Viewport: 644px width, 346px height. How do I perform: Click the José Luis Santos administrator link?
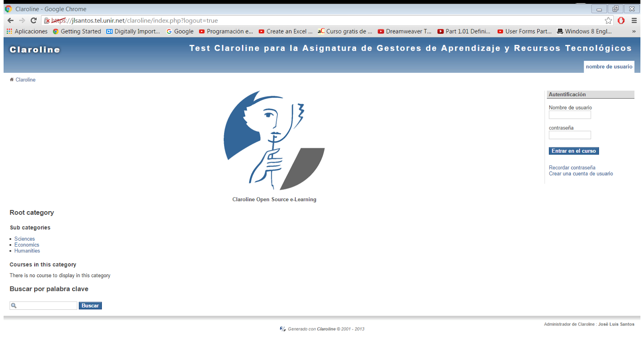click(616, 324)
